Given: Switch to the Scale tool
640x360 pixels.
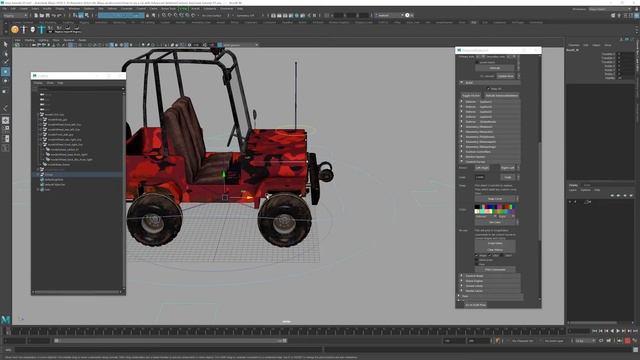Looking at the screenshot, I should pos(5,91).
